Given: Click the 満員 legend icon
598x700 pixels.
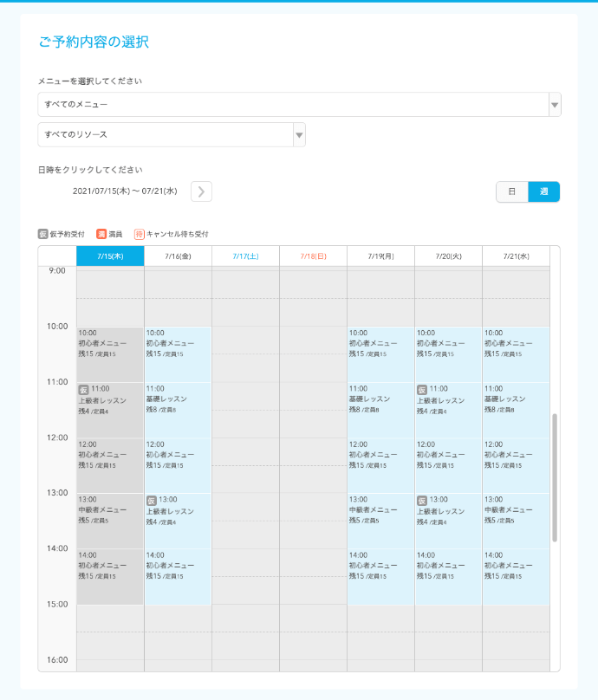Looking at the screenshot, I should (101, 234).
